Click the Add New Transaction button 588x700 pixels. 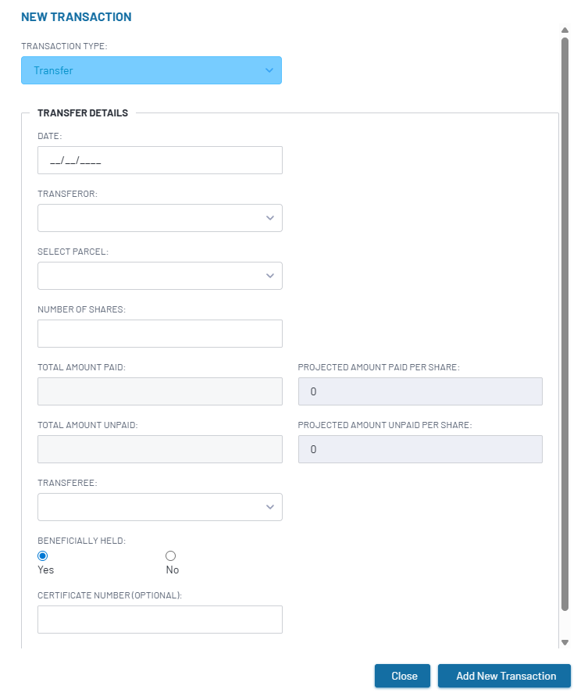coord(504,676)
